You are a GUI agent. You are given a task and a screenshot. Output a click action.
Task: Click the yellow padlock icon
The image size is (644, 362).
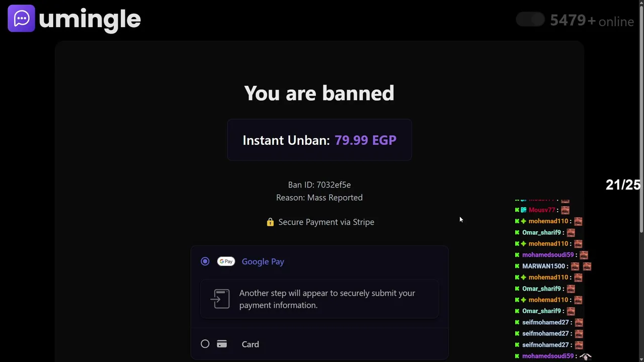270,222
